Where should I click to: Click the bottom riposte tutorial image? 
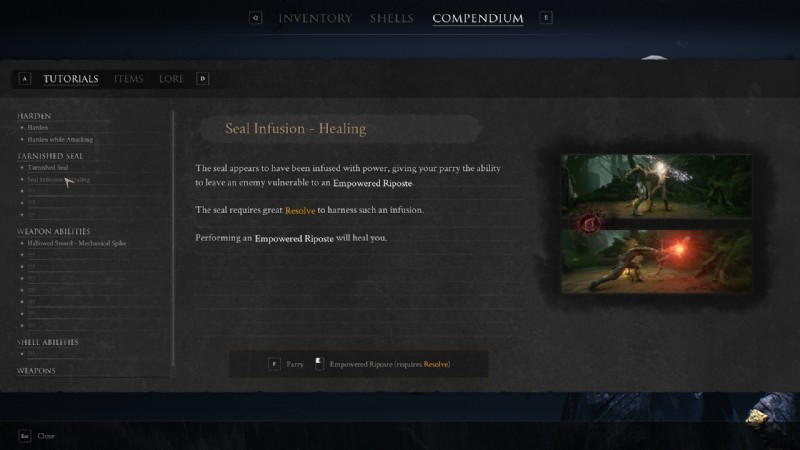coord(656,261)
